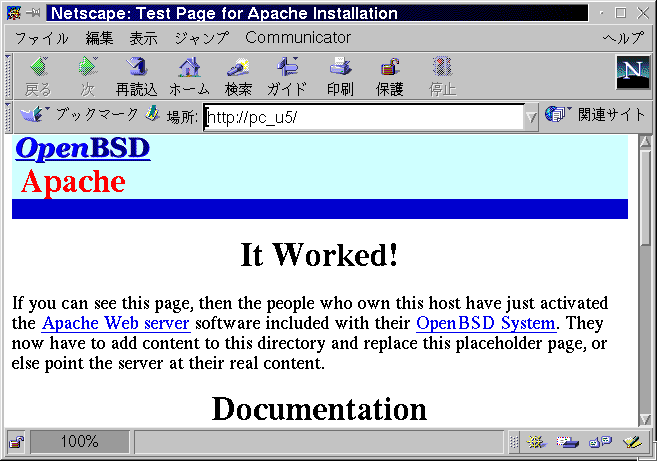Click the scroll up arrow
Viewport: 657px width, 461px height.
click(x=645, y=142)
